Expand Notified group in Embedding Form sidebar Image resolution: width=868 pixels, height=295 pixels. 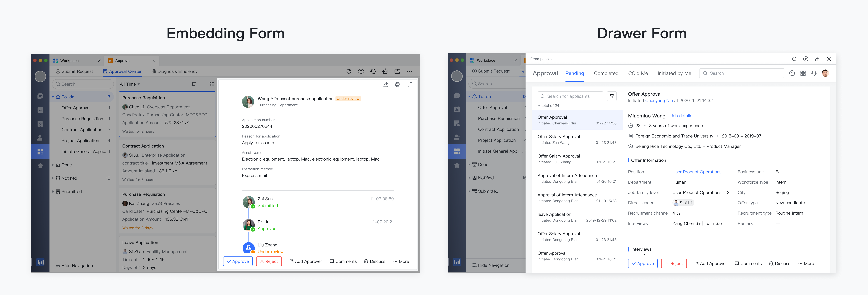(x=53, y=178)
